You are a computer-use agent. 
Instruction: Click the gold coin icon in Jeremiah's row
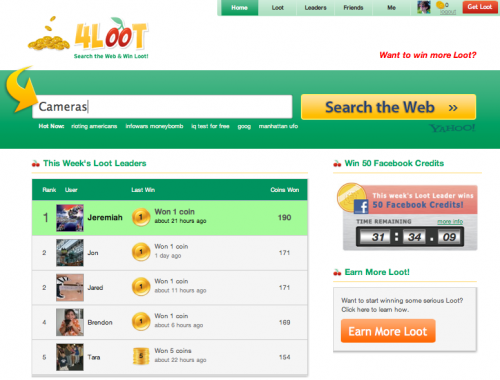tap(141, 217)
